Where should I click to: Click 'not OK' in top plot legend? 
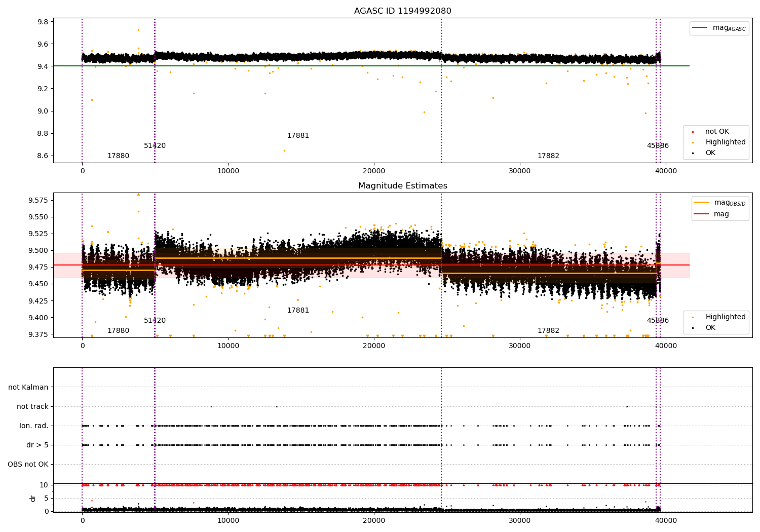717,132
